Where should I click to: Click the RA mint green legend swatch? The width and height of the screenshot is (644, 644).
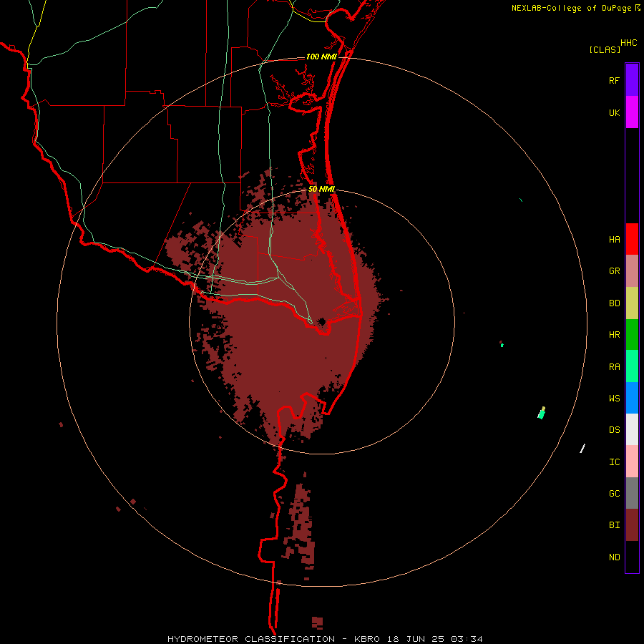(x=632, y=366)
